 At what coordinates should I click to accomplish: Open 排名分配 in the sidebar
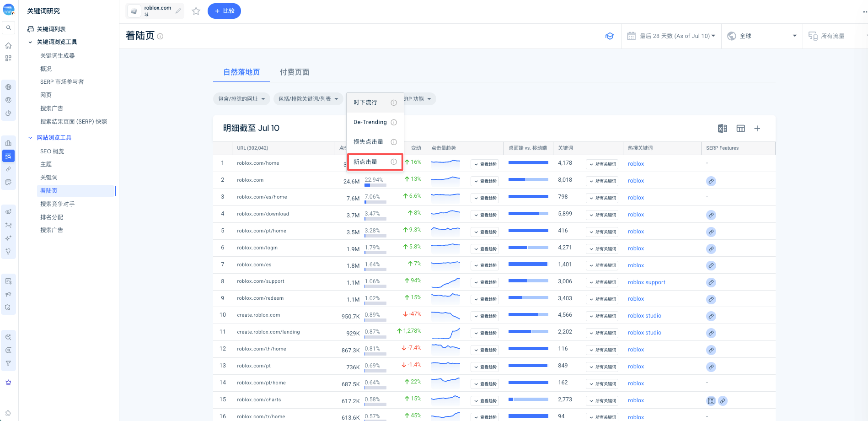click(52, 217)
